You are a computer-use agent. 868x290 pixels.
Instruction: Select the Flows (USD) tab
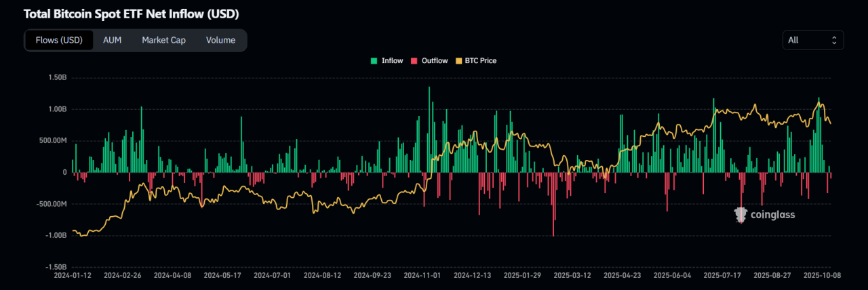pos(59,40)
